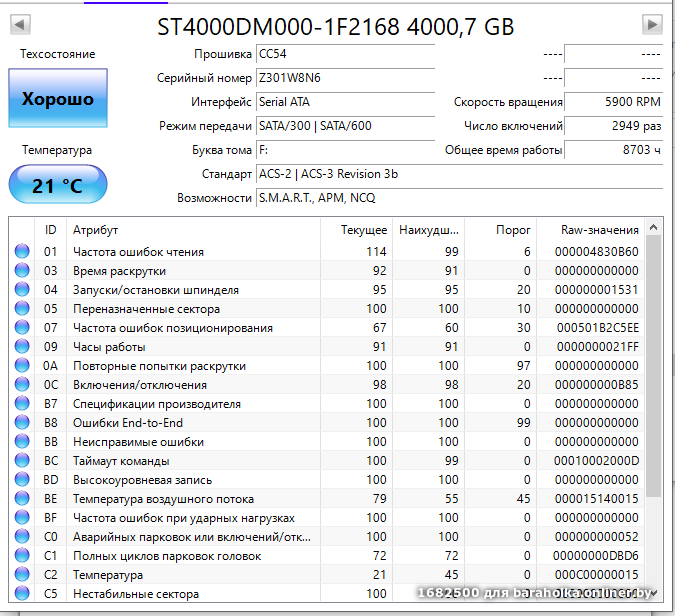Click the total hours value 8703 ч

point(613,150)
